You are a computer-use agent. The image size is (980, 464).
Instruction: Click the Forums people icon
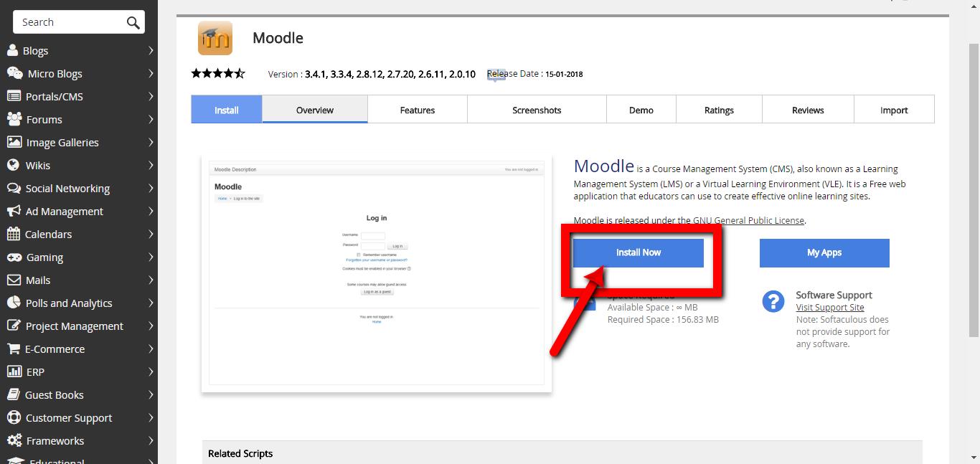[14, 119]
